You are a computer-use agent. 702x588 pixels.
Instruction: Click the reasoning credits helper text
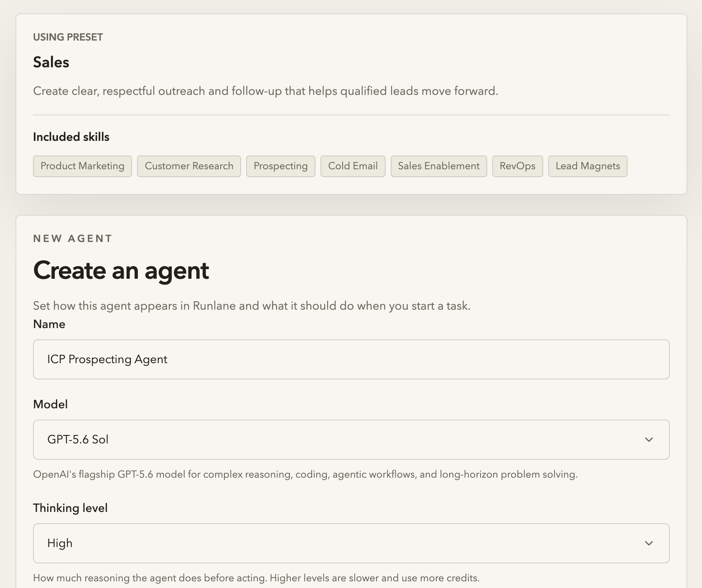pyautogui.click(x=256, y=578)
